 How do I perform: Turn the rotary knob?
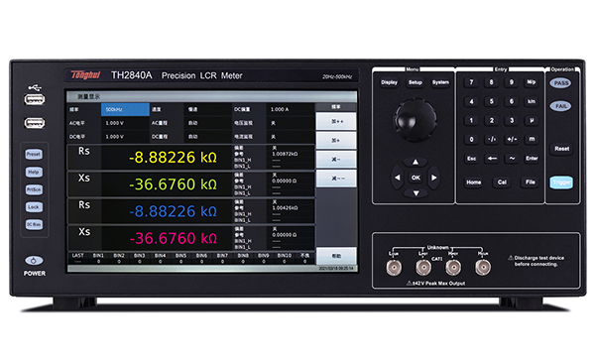(x=416, y=120)
